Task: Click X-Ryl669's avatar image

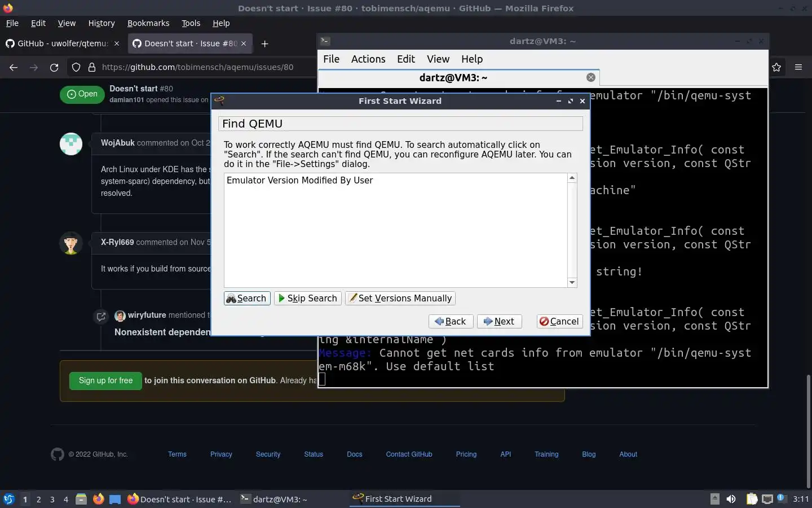Action: click(71, 243)
